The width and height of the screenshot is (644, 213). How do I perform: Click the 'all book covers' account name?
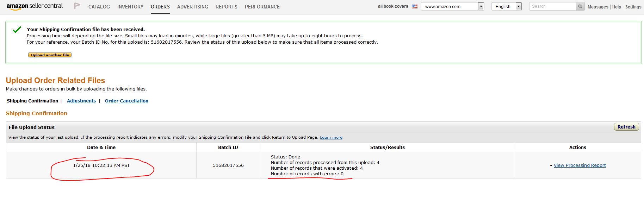pyautogui.click(x=393, y=6)
